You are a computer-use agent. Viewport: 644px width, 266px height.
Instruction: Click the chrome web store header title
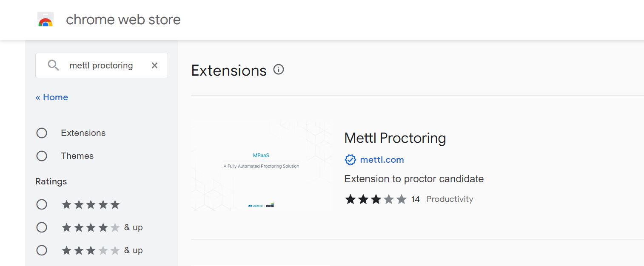(123, 20)
